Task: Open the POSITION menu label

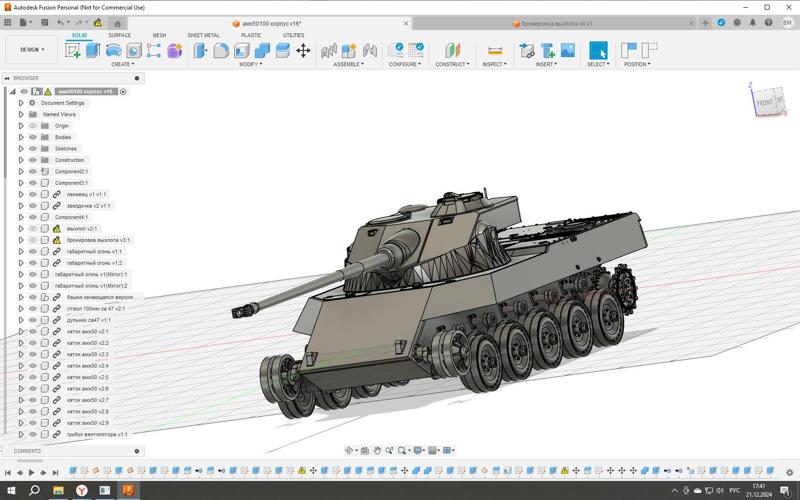Action: pyautogui.click(x=637, y=64)
